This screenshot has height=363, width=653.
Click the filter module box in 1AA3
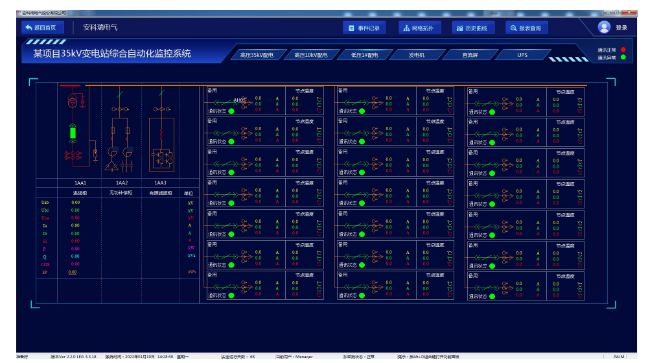click(162, 159)
